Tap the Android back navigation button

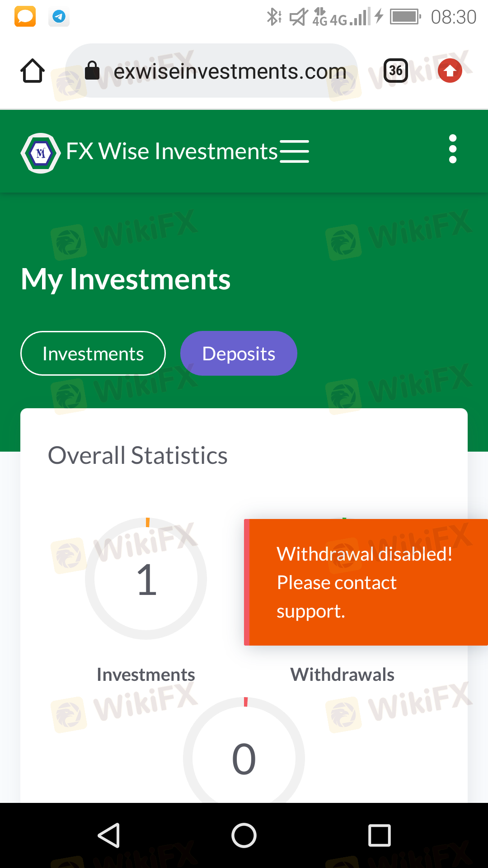pos(109,835)
